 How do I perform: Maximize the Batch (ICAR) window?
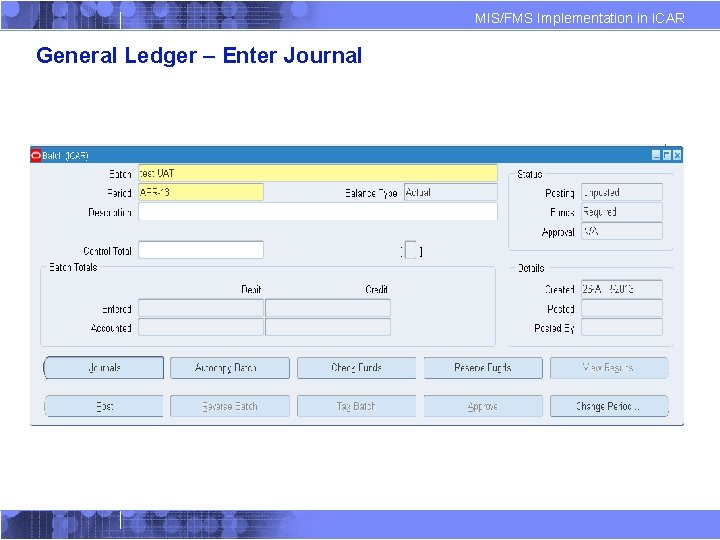pyautogui.click(x=667, y=155)
